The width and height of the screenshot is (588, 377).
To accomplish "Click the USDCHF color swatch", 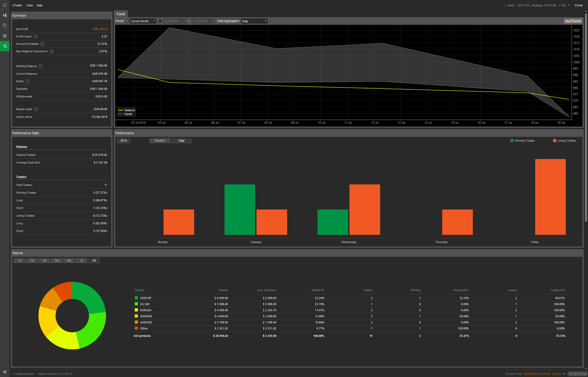I will (x=136, y=298).
